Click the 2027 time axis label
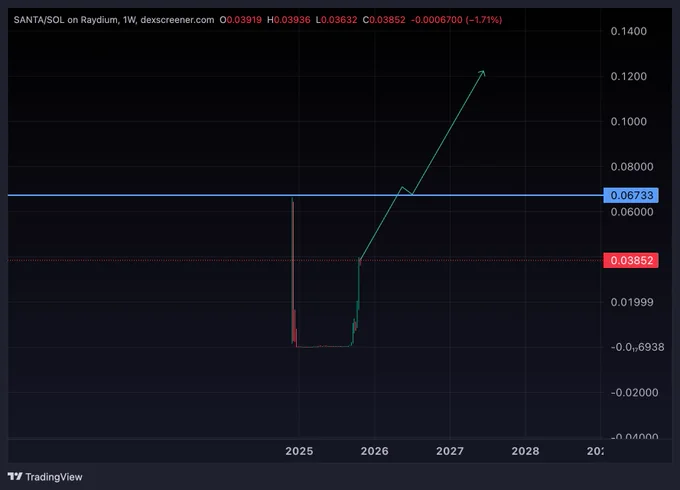 click(450, 451)
